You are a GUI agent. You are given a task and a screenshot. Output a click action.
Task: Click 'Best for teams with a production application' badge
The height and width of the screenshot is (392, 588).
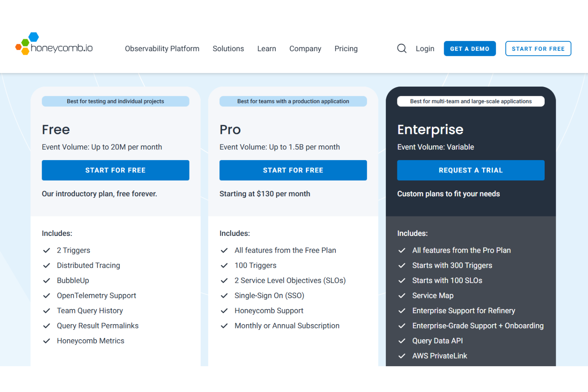tap(293, 101)
